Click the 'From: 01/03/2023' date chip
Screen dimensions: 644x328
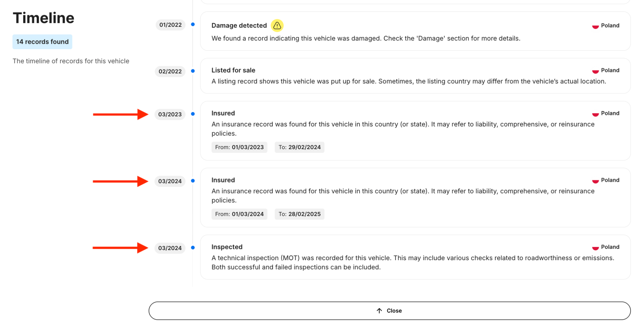point(239,147)
